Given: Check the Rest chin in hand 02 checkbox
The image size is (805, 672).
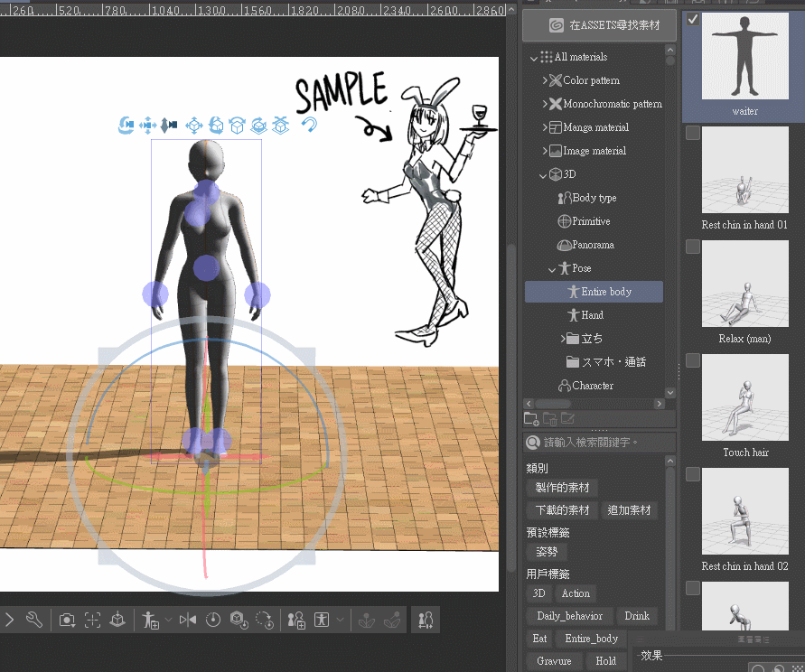Looking at the screenshot, I should point(693,474).
